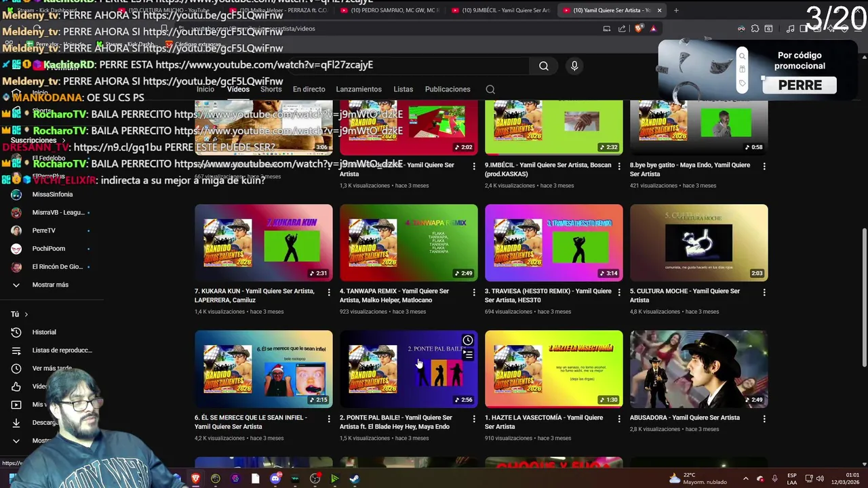Switch to the 9.IMBÉCIL browser tab
This screenshot has width=868, height=488.
point(502,10)
